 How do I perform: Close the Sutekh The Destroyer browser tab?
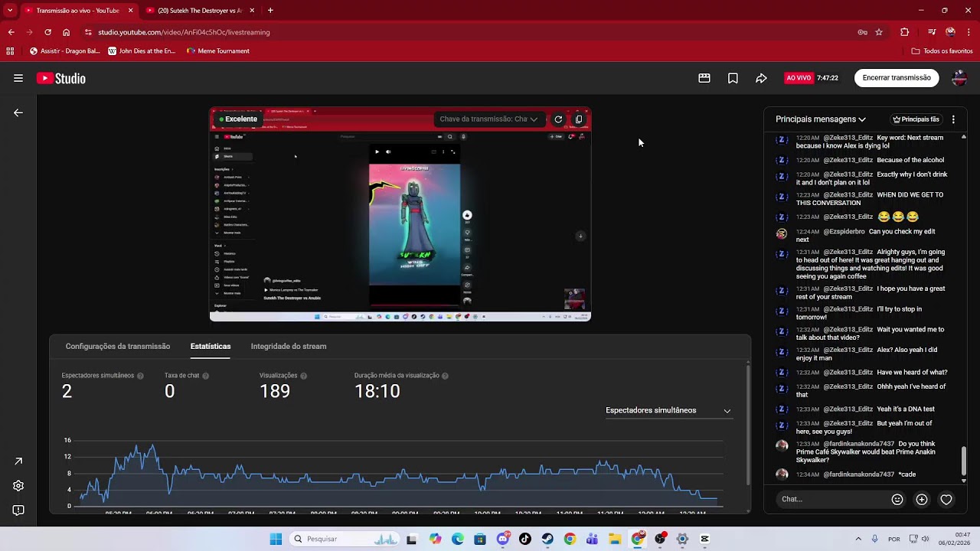pos(251,11)
